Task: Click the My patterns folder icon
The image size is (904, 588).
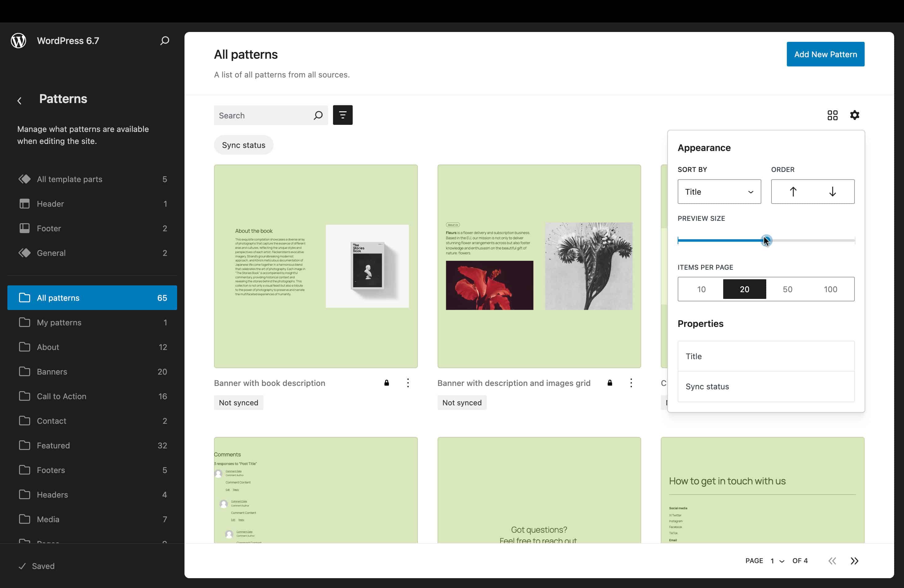Action: pos(25,323)
